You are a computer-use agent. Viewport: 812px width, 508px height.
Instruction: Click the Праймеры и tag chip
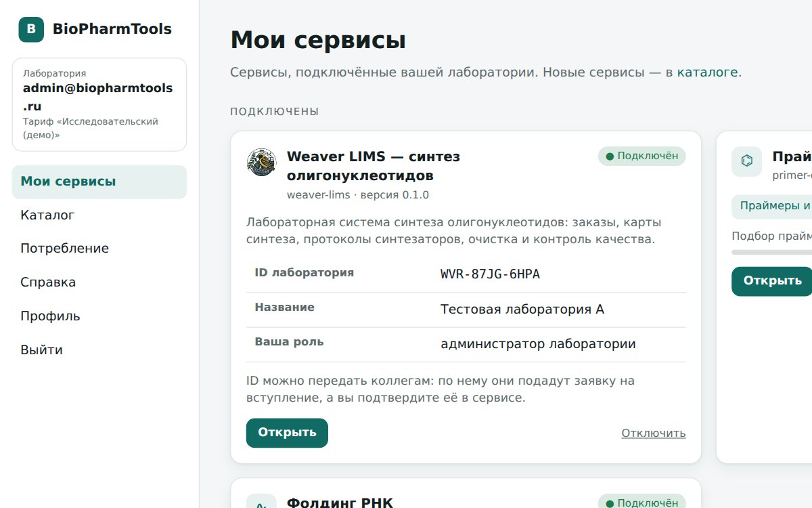click(772, 206)
